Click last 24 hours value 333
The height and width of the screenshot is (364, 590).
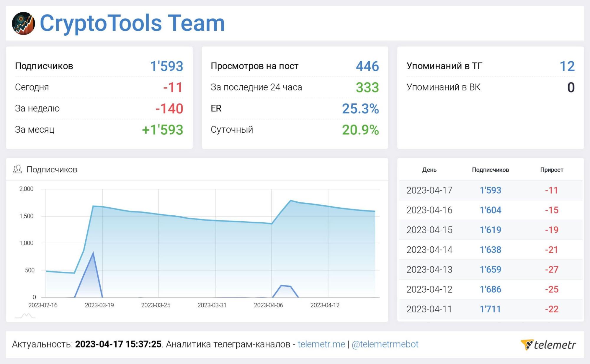(x=367, y=87)
